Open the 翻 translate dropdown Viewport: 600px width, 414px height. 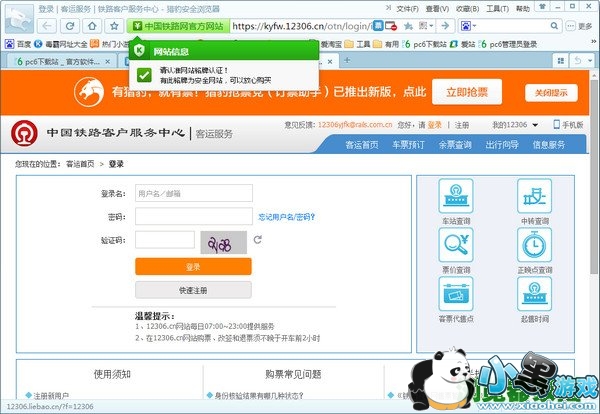click(x=426, y=26)
